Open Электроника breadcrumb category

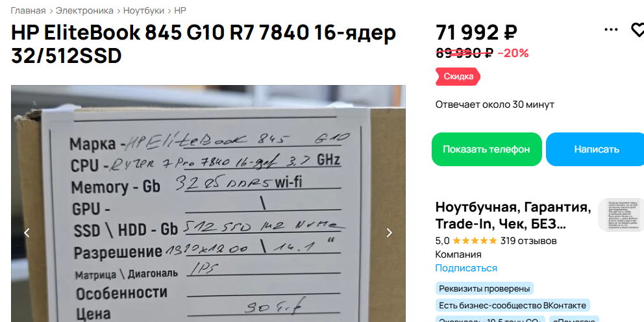[x=84, y=10]
